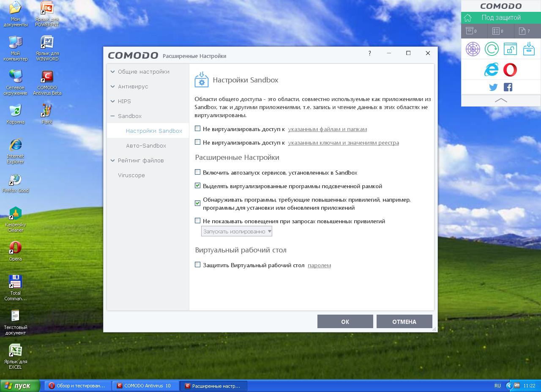Switch to the Opera taskbar window

[78, 386]
